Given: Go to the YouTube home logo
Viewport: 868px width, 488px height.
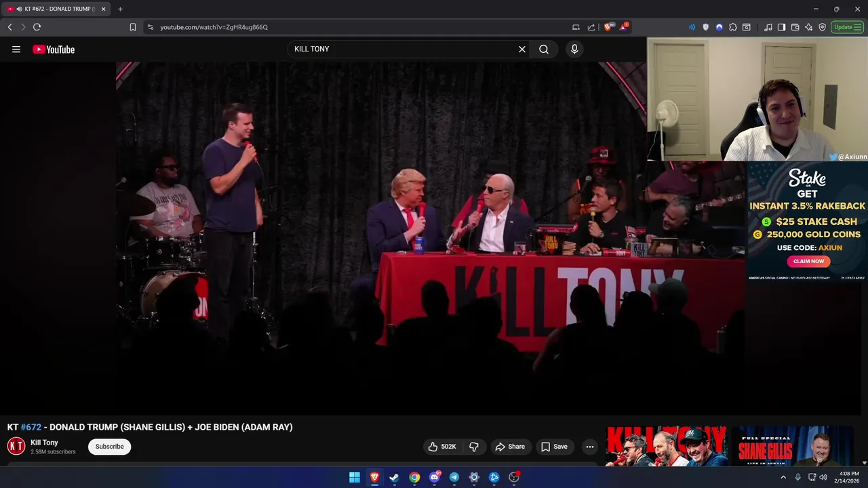Looking at the screenshot, I should [54, 49].
